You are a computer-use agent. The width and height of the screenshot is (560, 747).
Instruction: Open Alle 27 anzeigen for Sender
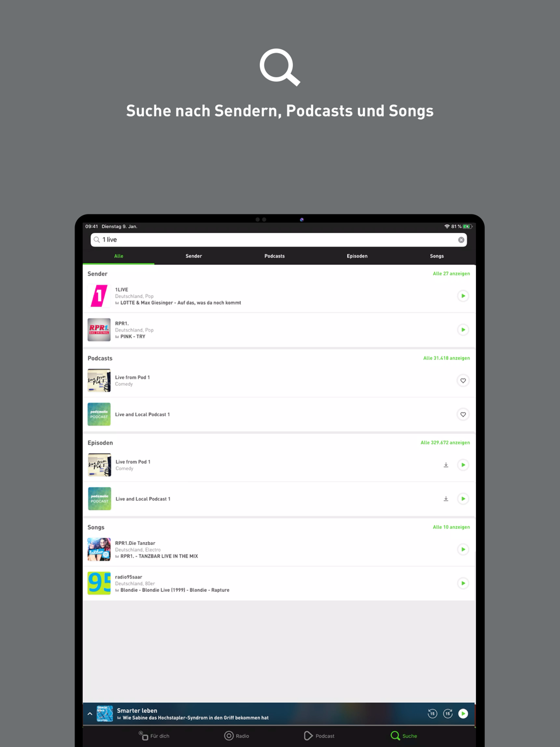(x=451, y=274)
